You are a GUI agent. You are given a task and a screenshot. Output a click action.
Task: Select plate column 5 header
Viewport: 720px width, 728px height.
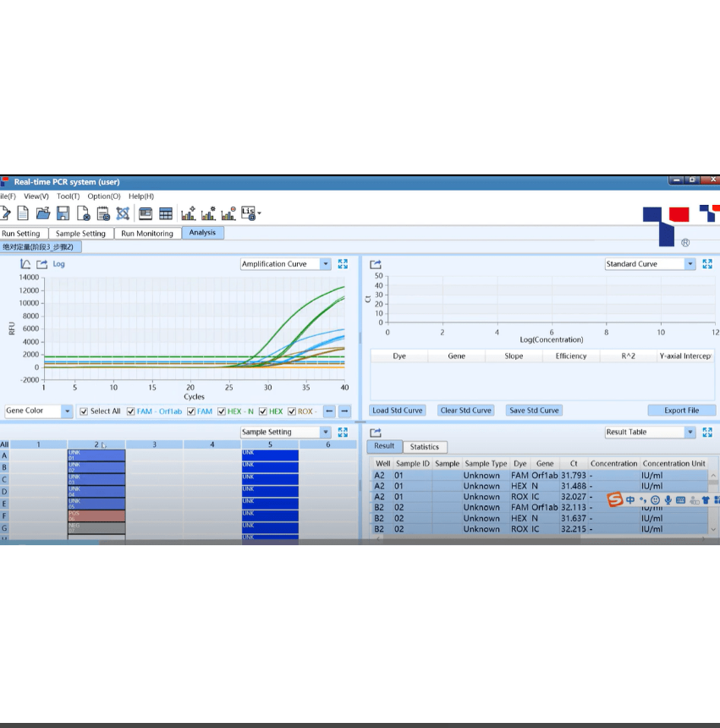270,444
